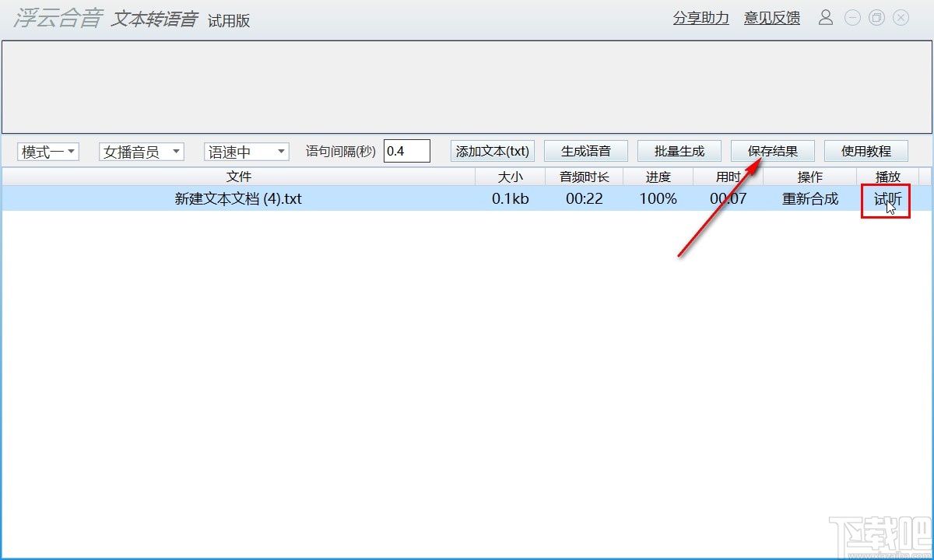The height and width of the screenshot is (560, 934).
Task: Click 生成语音 to generate speech
Action: pos(585,150)
